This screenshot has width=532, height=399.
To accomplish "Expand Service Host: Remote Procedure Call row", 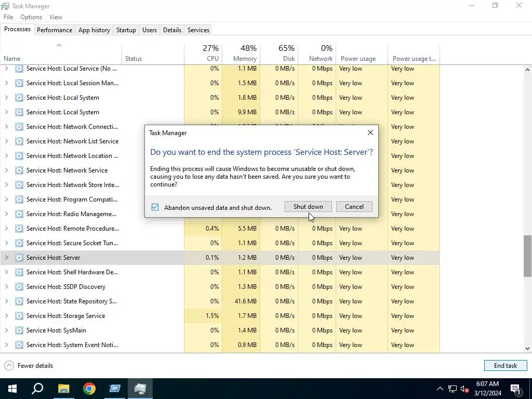I will point(6,229).
